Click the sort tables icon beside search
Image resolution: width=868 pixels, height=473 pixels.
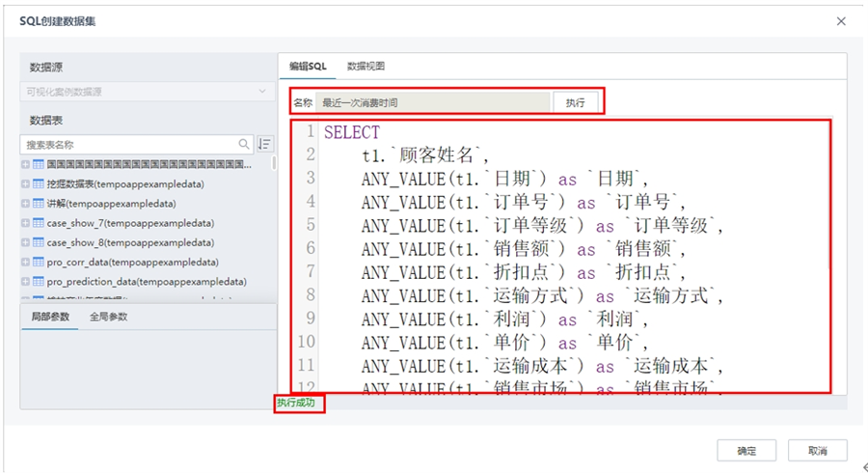(265, 144)
